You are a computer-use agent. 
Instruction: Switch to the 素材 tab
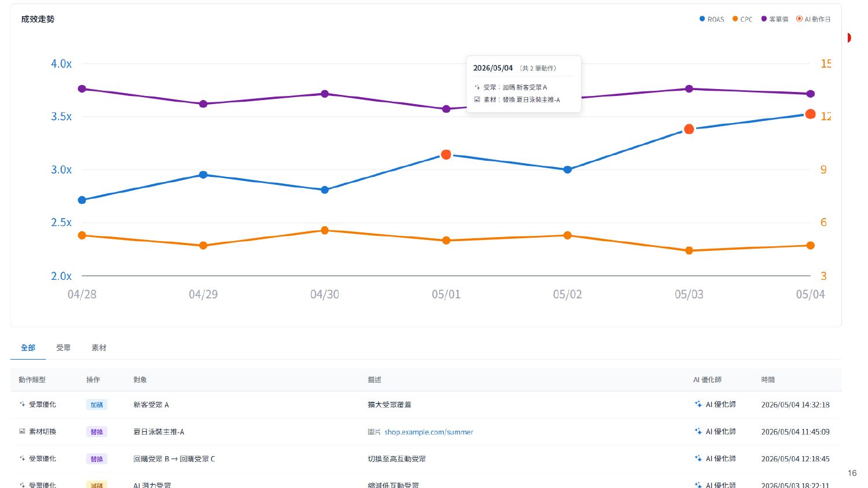pos(98,347)
